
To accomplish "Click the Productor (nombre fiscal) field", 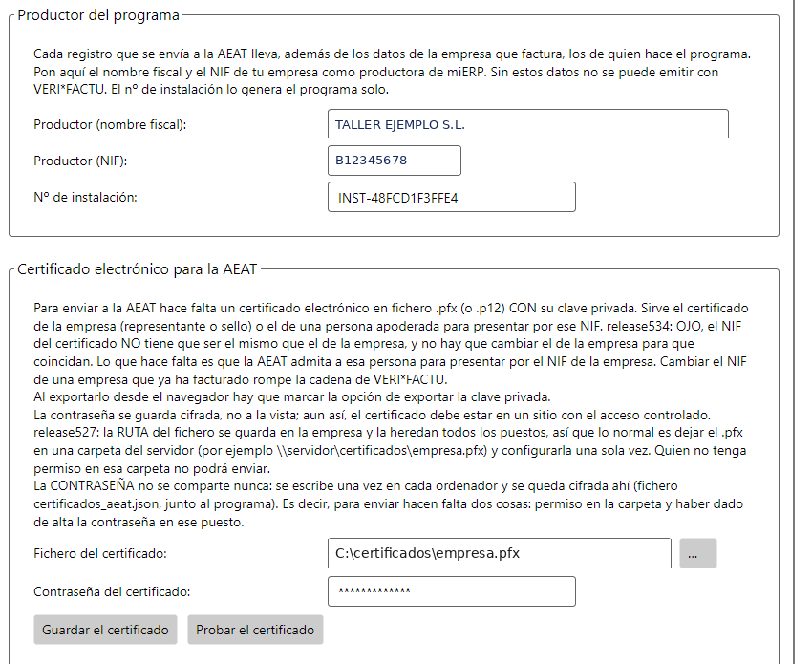I will [527, 124].
